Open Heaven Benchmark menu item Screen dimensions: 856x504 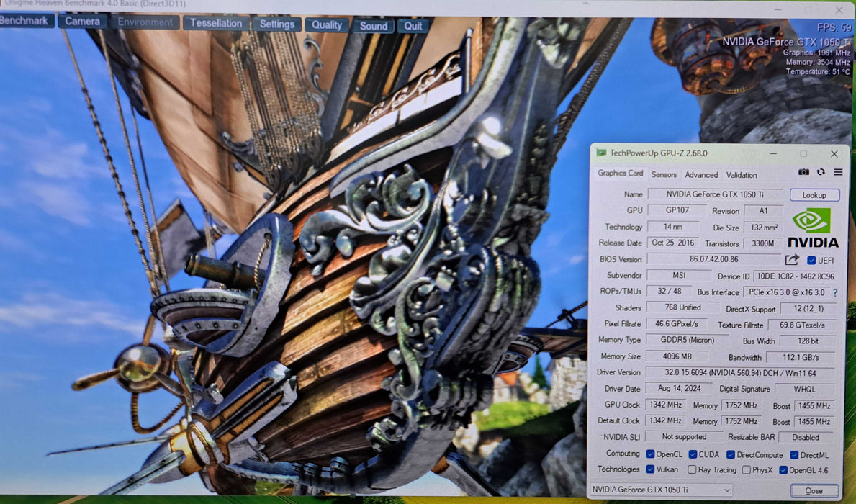25,21
